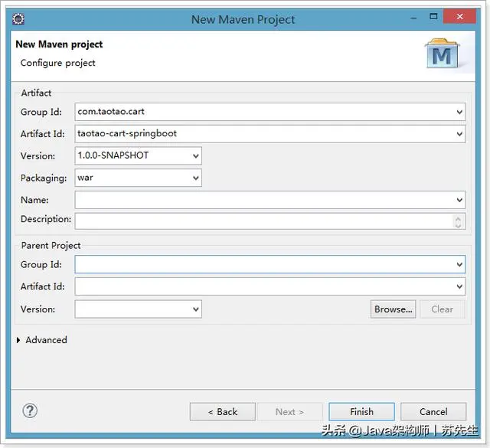Viewport: 490px width, 448px height.
Task: Click the Eclipse icon in title bar
Action: tap(18, 19)
